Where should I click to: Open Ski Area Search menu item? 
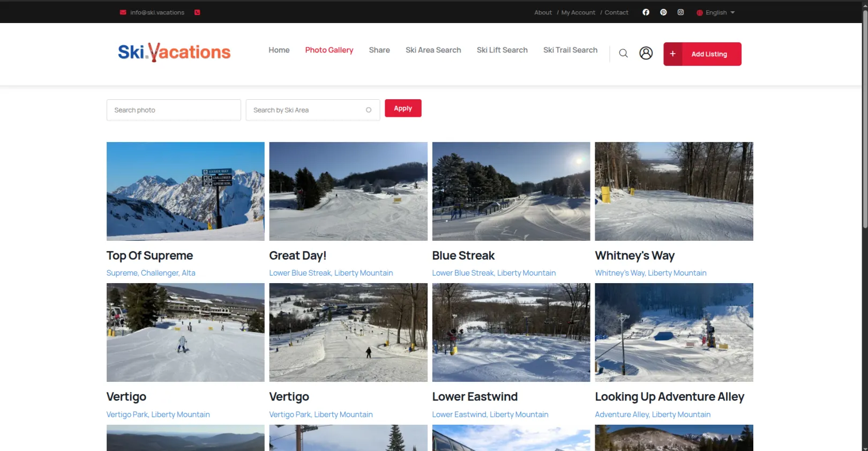(x=433, y=50)
